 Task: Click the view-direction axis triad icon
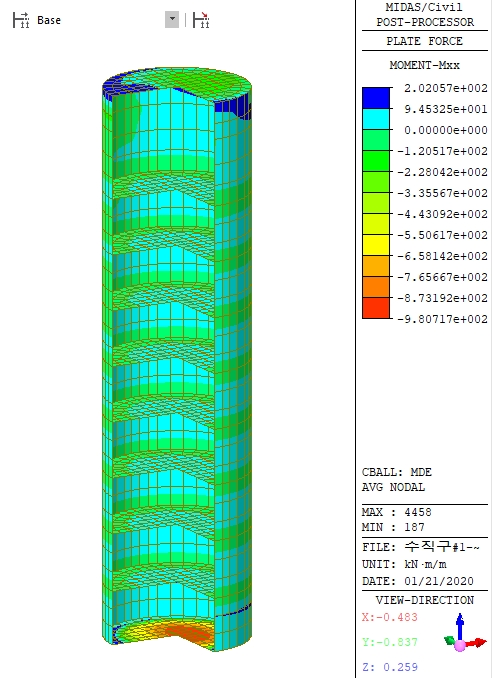(x=465, y=633)
